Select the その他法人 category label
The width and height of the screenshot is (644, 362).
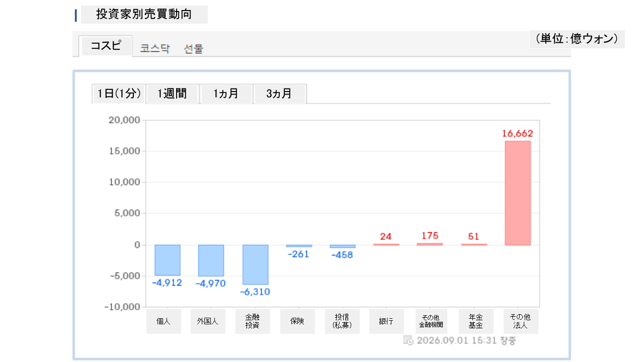pyautogui.click(x=521, y=321)
